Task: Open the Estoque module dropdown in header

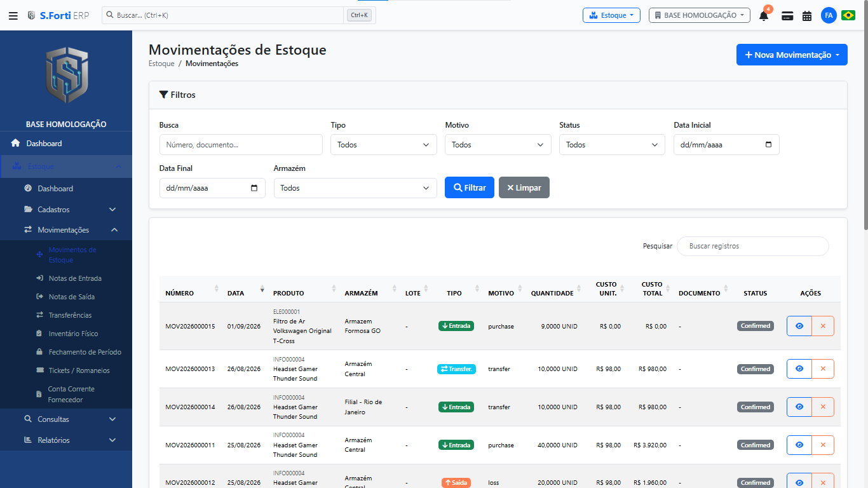Action: point(611,15)
